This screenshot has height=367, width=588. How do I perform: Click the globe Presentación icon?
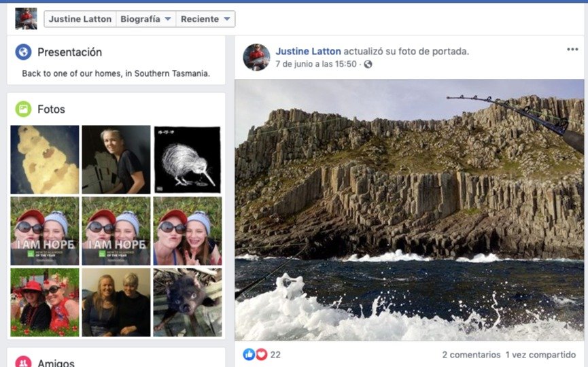24,52
